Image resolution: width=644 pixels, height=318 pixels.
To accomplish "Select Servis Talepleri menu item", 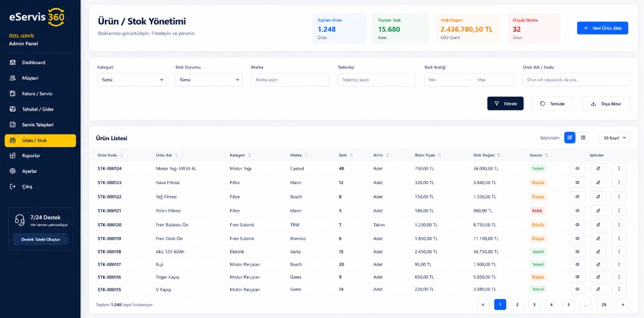I will [40, 124].
